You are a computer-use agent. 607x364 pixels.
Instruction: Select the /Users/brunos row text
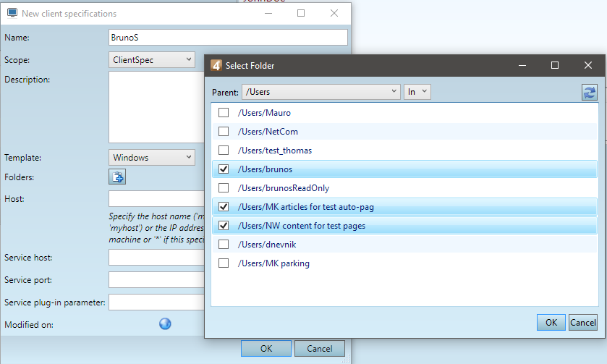pyautogui.click(x=266, y=169)
